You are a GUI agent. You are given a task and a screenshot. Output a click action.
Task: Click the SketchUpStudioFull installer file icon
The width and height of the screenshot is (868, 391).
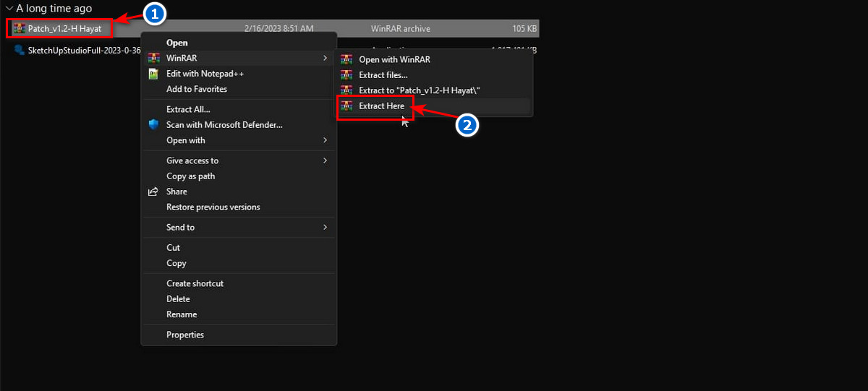[19, 51]
